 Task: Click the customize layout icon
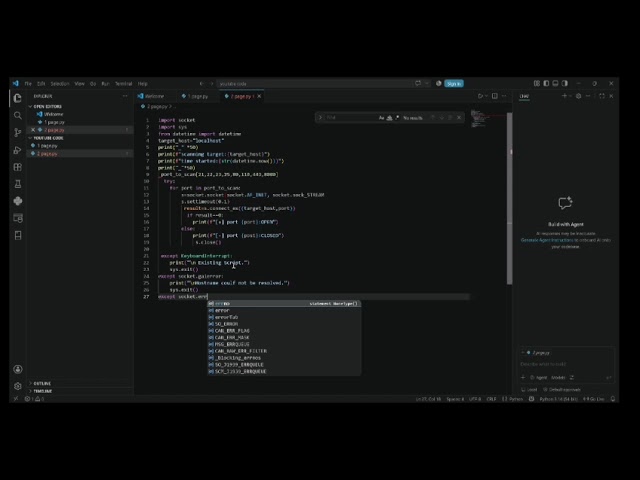click(537, 83)
